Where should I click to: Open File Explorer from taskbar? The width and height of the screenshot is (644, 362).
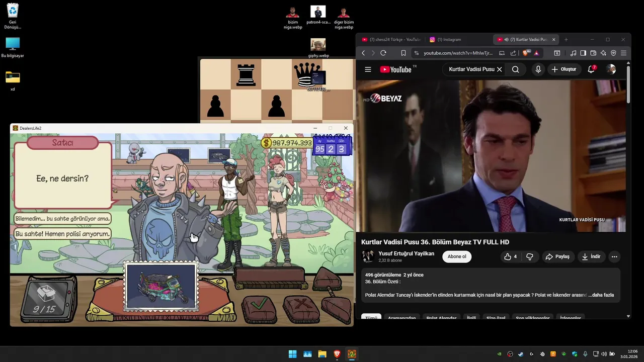click(x=322, y=354)
